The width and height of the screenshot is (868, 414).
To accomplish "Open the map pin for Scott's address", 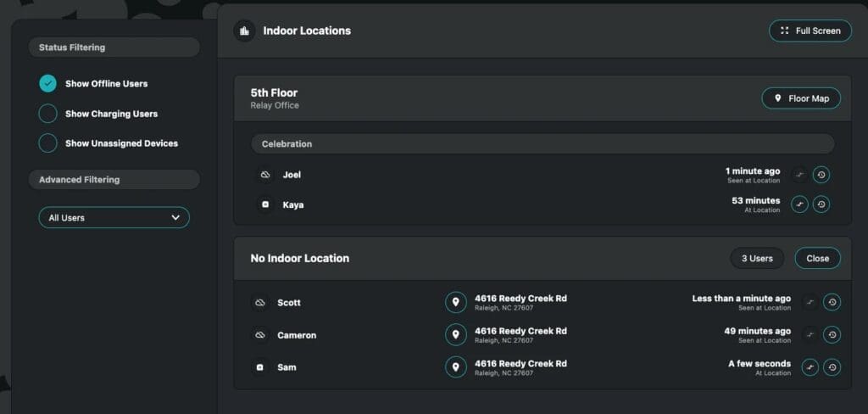I will click(x=455, y=303).
